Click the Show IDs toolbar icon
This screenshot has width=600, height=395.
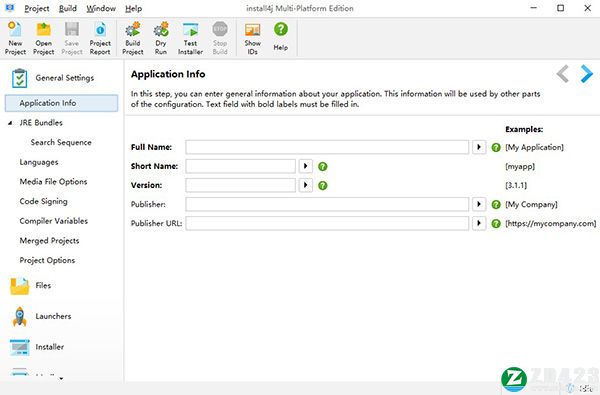pos(253,38)
